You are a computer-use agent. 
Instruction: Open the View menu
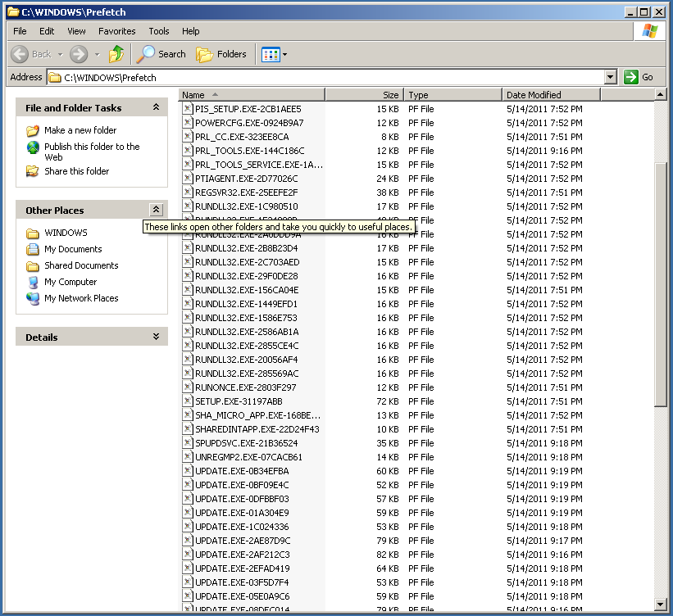point(76,31)
